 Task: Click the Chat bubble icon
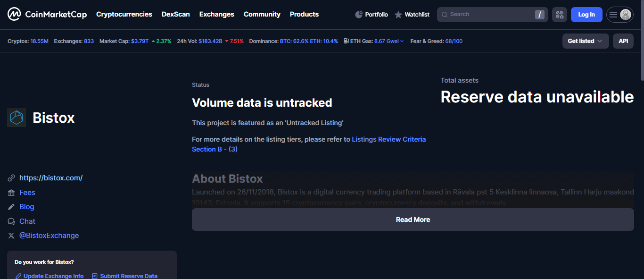(x=11, y=221)
